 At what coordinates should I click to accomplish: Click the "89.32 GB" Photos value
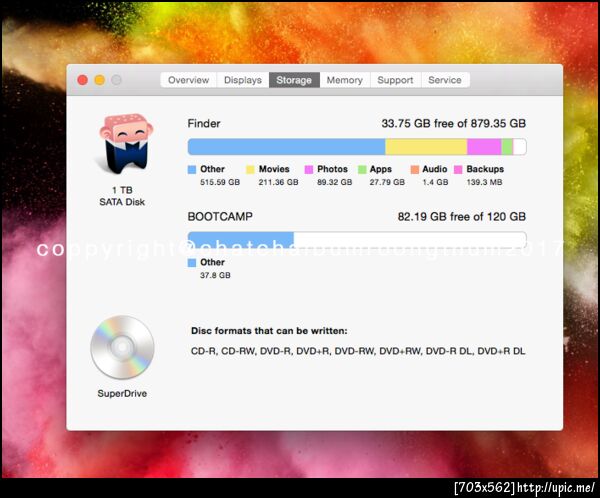(334, 182)
